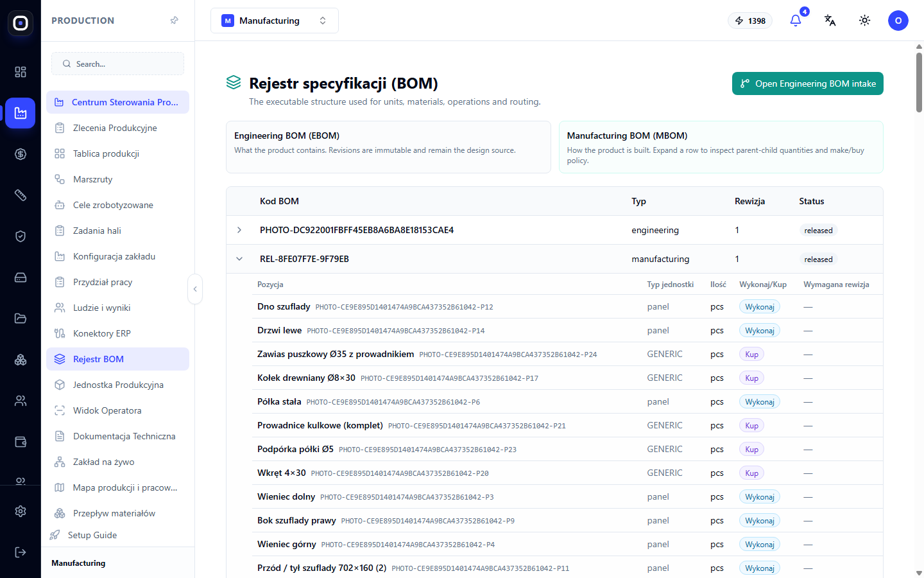Viewport: 924px width, 578px height.
Task: Click the Manufacturing BOM (MBOM) card
Action: pyautogui.click(x=721, y=147)
